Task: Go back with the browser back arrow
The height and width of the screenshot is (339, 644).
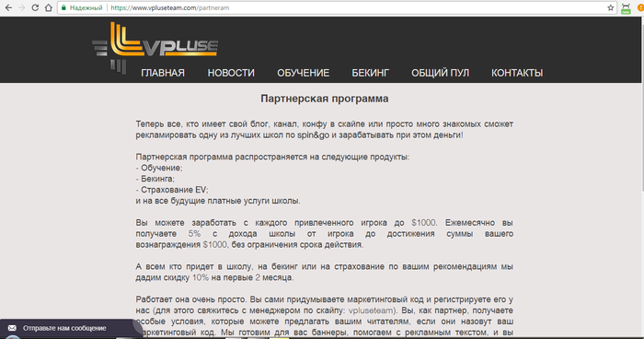Action: pos(8,7)
